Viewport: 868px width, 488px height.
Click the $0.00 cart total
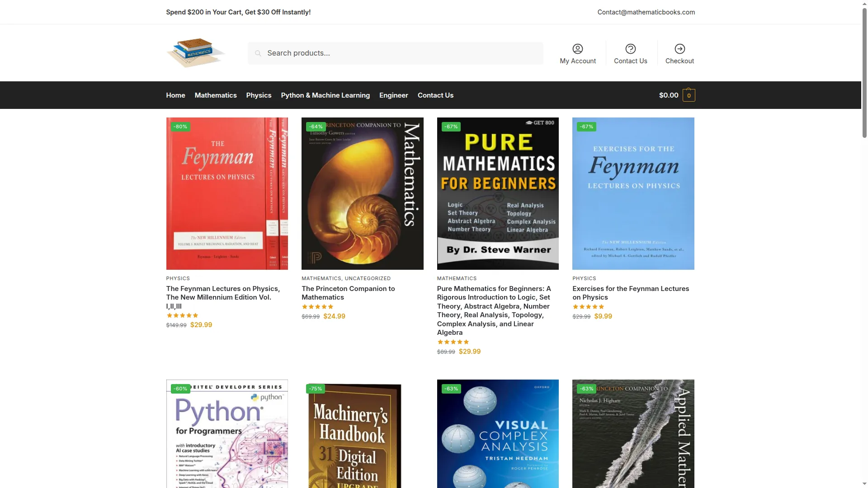[x=669, y=95]
